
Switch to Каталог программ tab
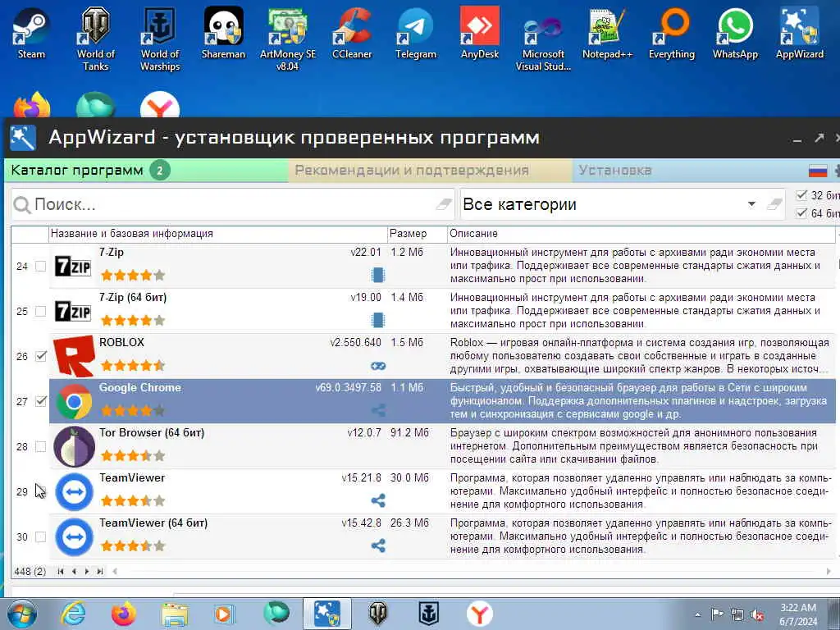pos(146,171)
